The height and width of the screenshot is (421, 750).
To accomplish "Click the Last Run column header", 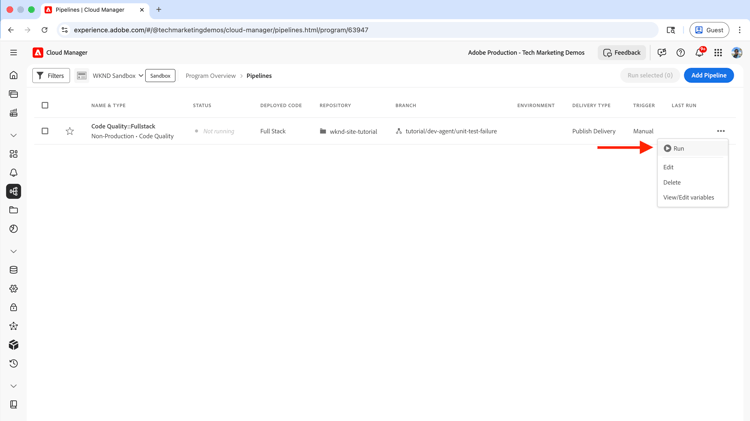I will click(684, 105).
